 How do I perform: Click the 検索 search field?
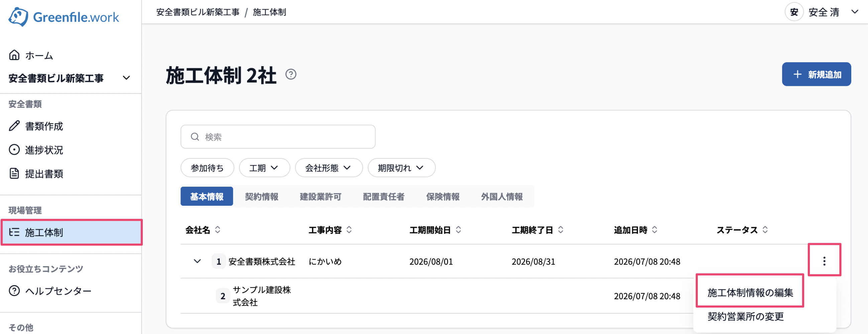pos(278,137)
